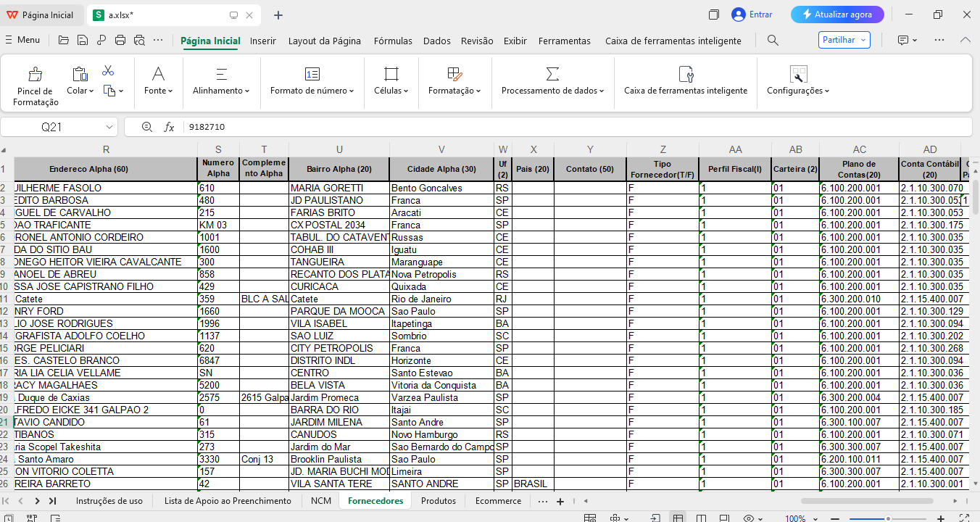The width and height of the screenshot is (980, 522).
Task: Open the Processamento de dados dropdown
Action: pos(552,91)
